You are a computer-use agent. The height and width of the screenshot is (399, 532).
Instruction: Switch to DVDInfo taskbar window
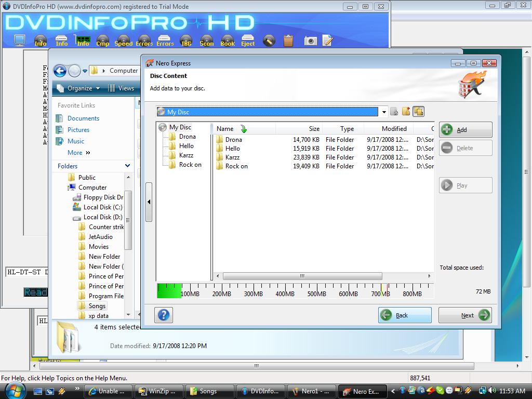point(260,391)
